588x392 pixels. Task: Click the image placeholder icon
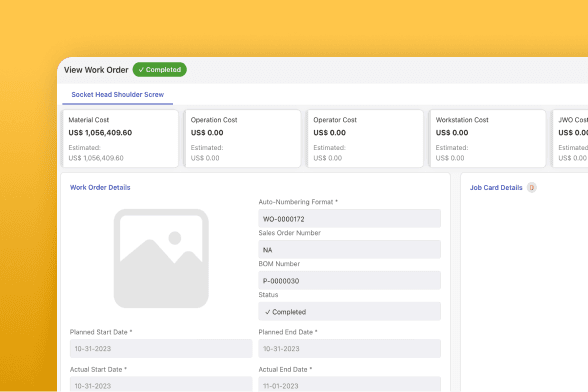161,258
